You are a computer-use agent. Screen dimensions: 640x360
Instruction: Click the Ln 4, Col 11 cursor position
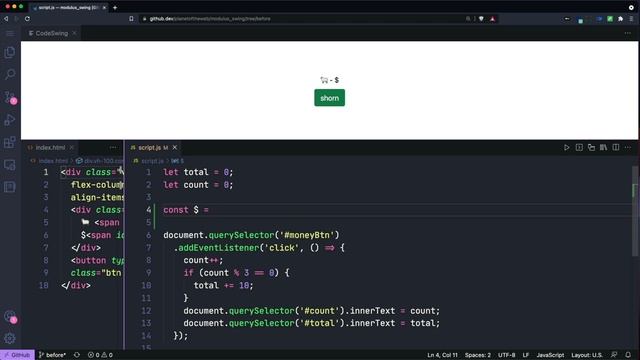(x=442, y=355)
